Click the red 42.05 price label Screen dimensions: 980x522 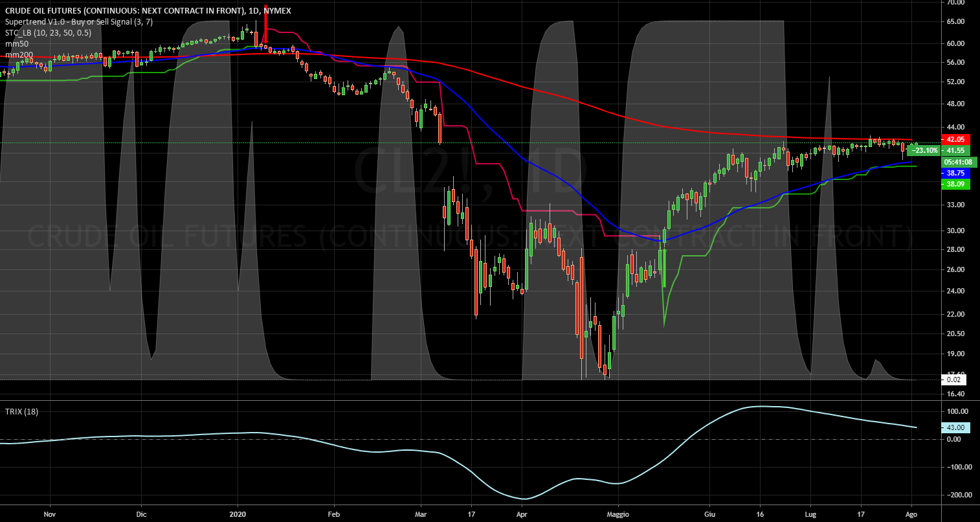click(954, 139)
